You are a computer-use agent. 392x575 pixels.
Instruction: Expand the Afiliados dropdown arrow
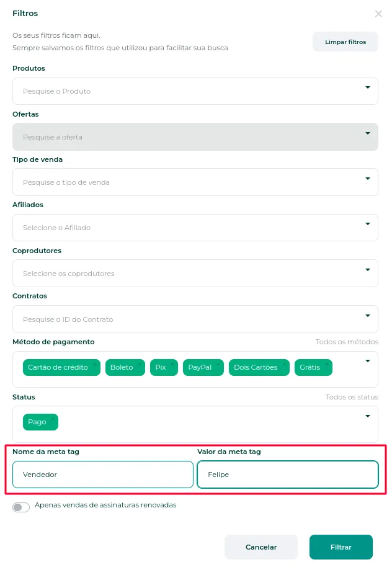point(367,224)
